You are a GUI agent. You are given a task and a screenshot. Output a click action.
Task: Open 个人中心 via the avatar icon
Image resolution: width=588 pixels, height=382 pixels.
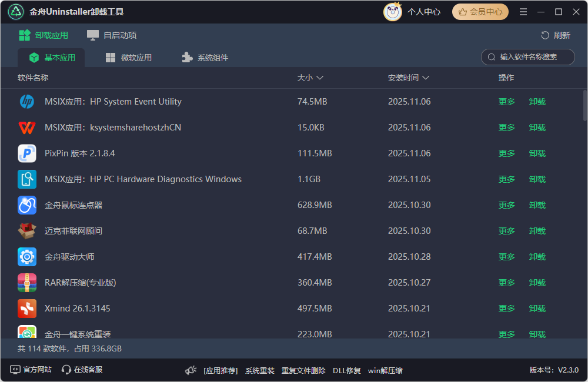392,11
